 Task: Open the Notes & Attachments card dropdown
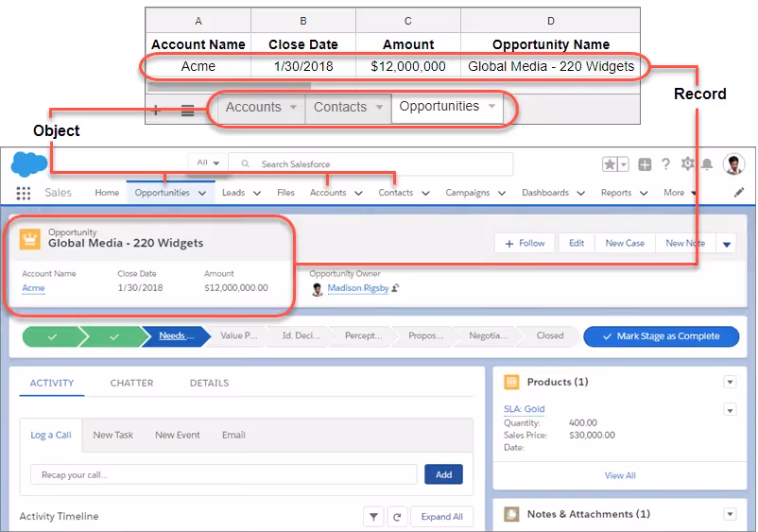tap(730, 514)
